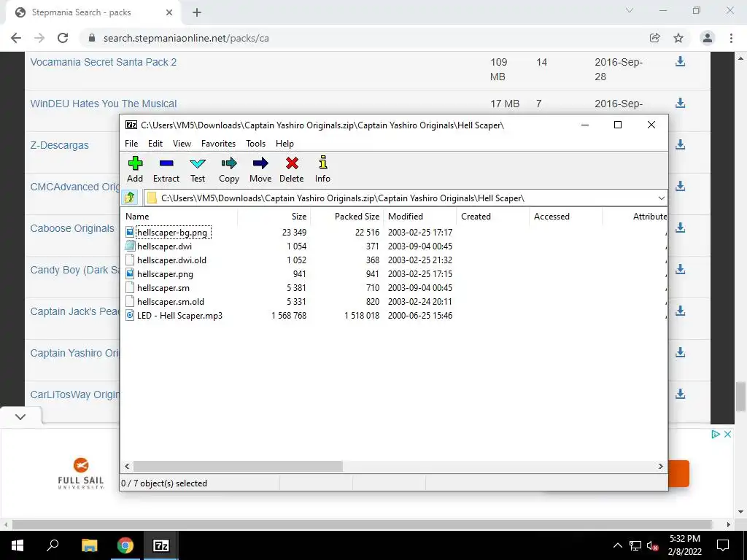Click the red Delete toolbar icon
The image size is (747, 560).
coord(292,163)
